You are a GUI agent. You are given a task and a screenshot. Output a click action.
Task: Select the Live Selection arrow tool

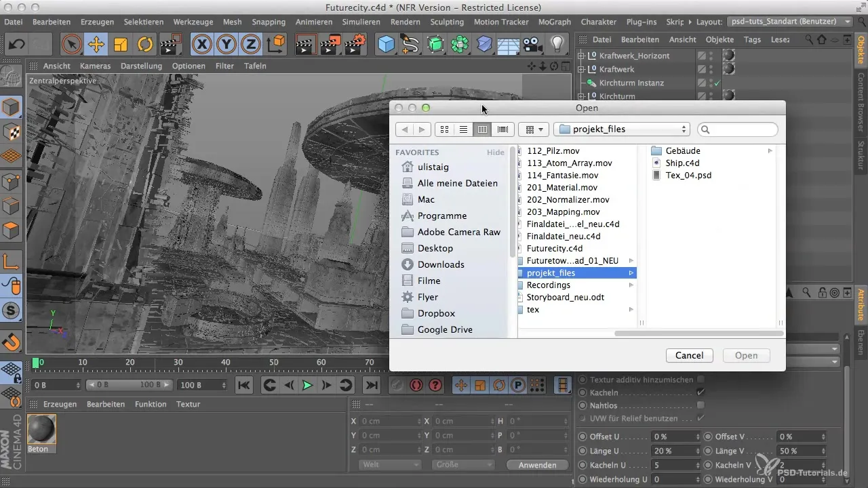tap(71, 45)
